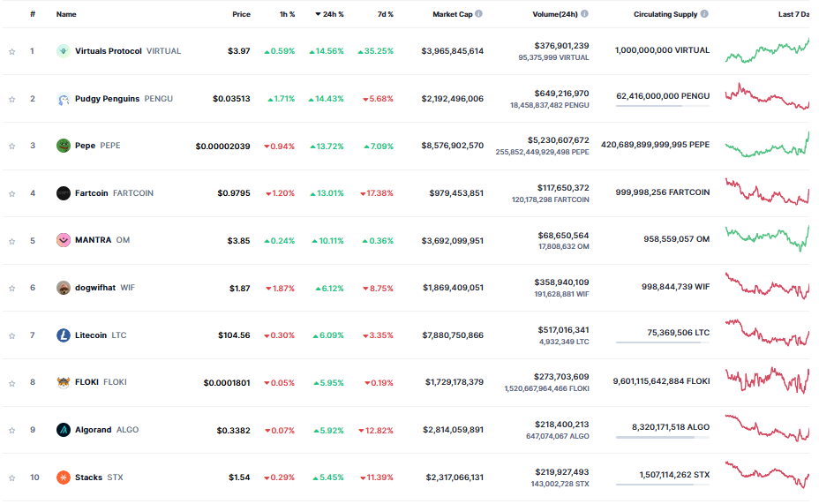The image size is (819, 504).
Task: Open Virtuals Protocol coin page
Action: pos(109,51)
